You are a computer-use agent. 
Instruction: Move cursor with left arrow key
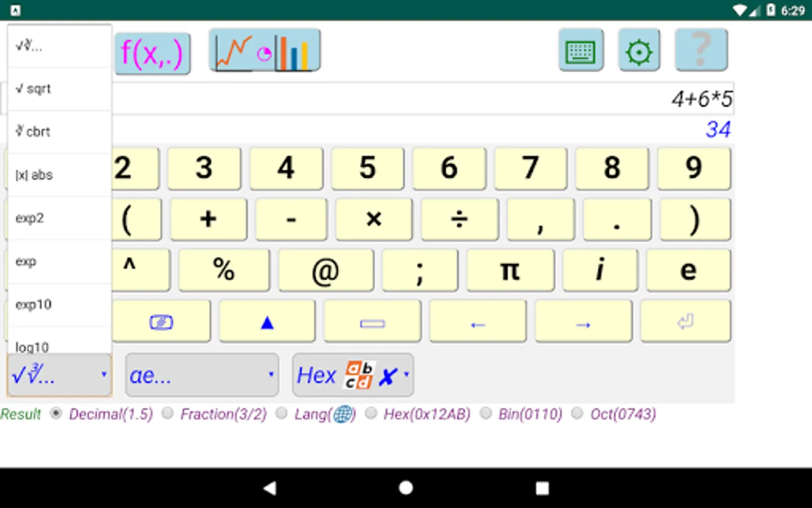click(x=478, y=321)
